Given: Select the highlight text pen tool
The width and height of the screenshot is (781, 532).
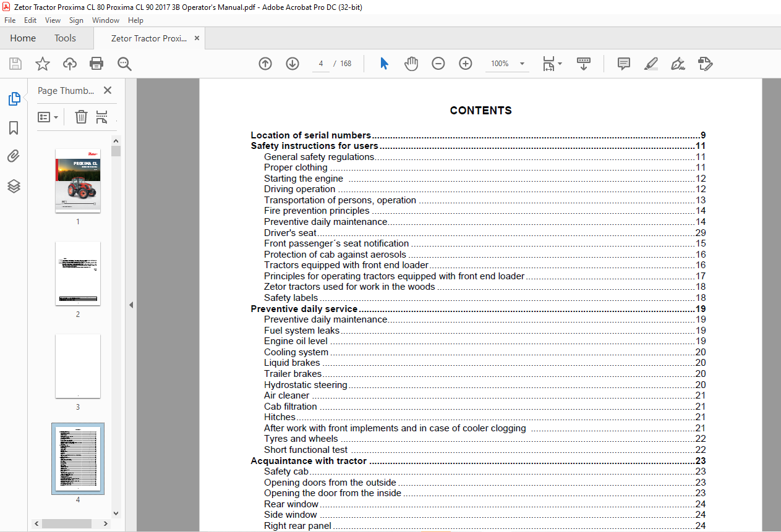Looking at the screenshot, I should click(651, 64).
